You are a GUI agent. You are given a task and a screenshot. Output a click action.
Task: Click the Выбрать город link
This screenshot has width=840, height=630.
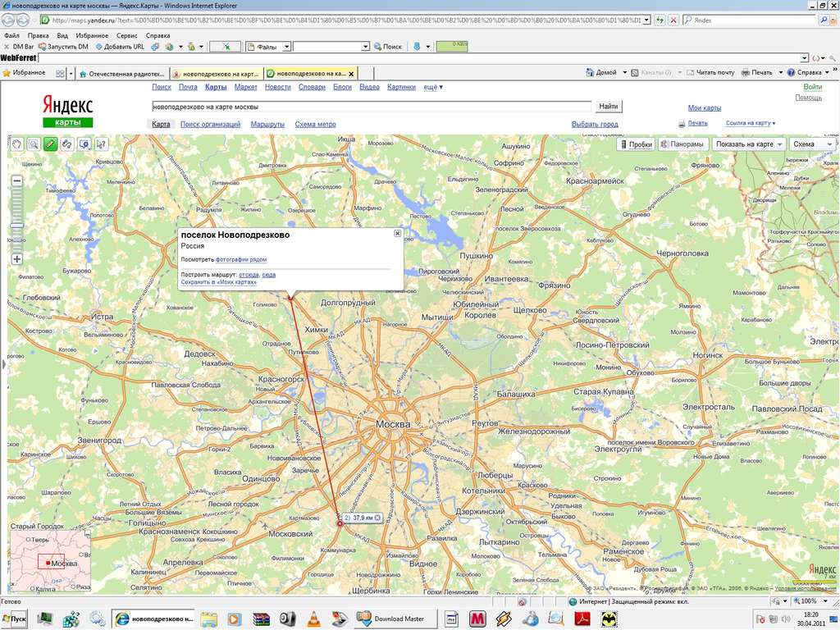pyautogui.click(x=595, y=125)
